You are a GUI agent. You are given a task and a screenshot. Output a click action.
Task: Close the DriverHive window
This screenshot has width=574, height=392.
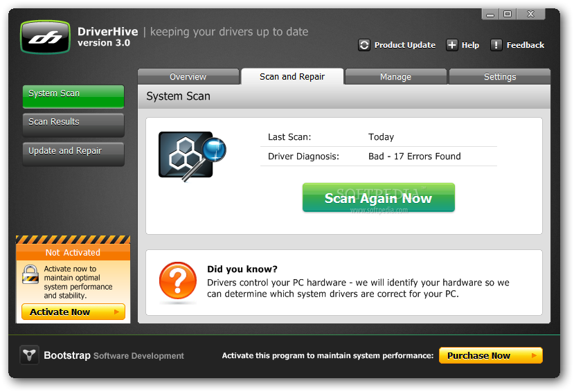(x=531, y=14)
